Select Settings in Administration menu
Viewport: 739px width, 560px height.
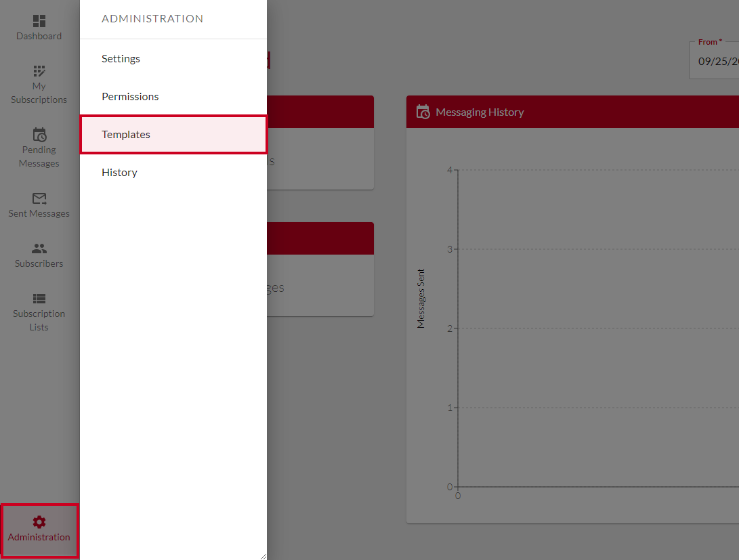click(x=173, y=58)
